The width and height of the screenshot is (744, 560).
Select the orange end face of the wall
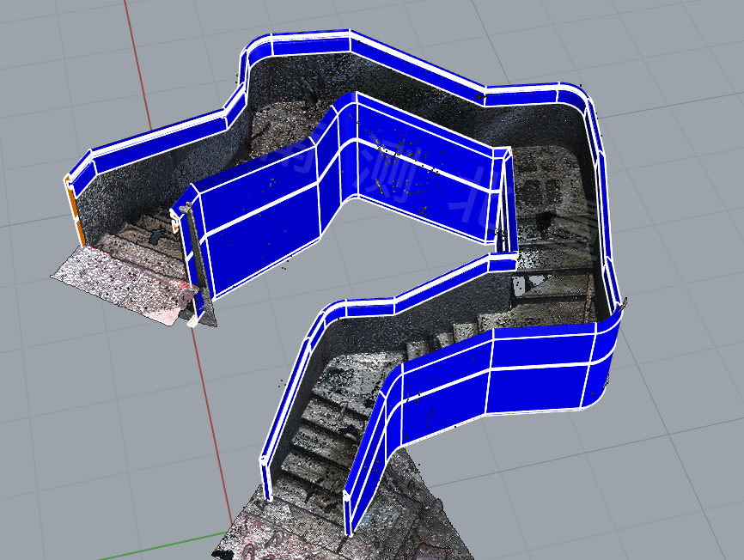76,210
